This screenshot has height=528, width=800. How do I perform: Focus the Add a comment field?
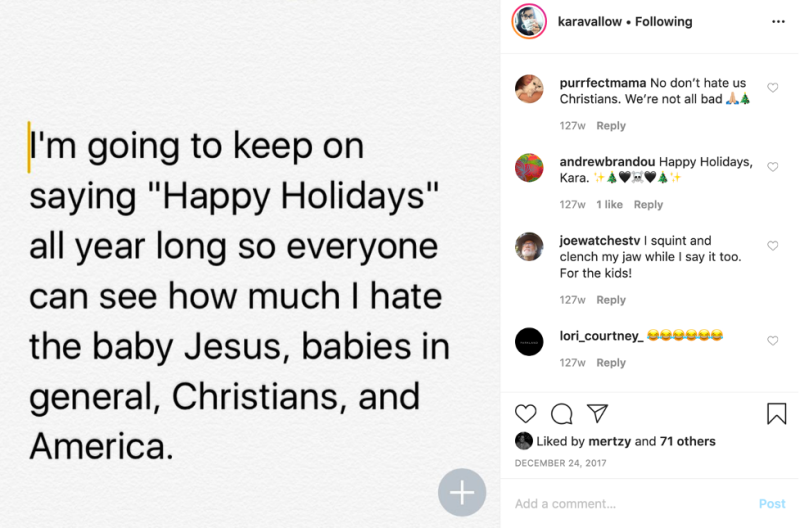point(633,504)
